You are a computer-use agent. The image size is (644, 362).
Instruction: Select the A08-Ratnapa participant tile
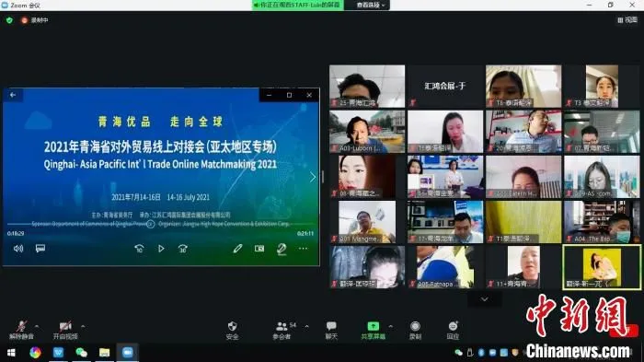point(445,267)
